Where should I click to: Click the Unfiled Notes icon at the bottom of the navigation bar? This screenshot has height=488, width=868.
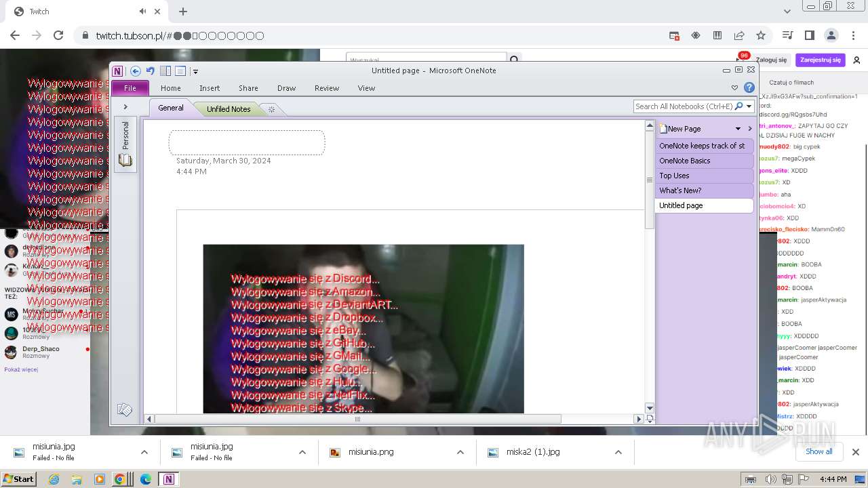coord(125,409)
